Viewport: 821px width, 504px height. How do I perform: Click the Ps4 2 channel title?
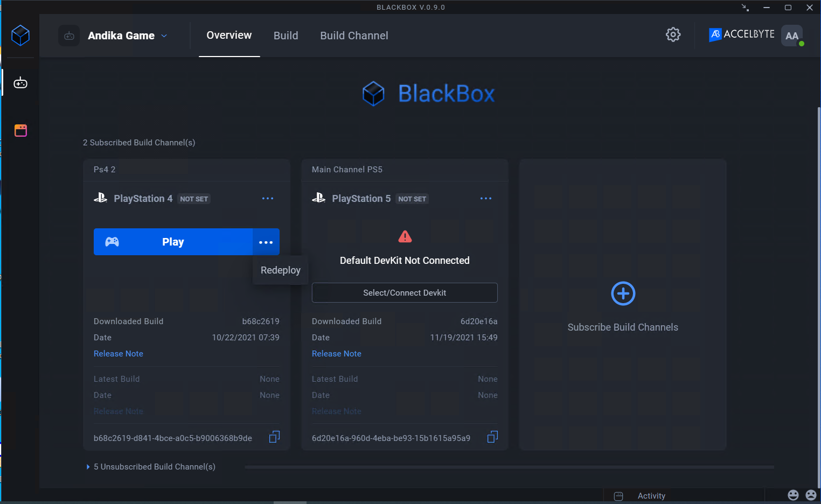tap(105, 170)
